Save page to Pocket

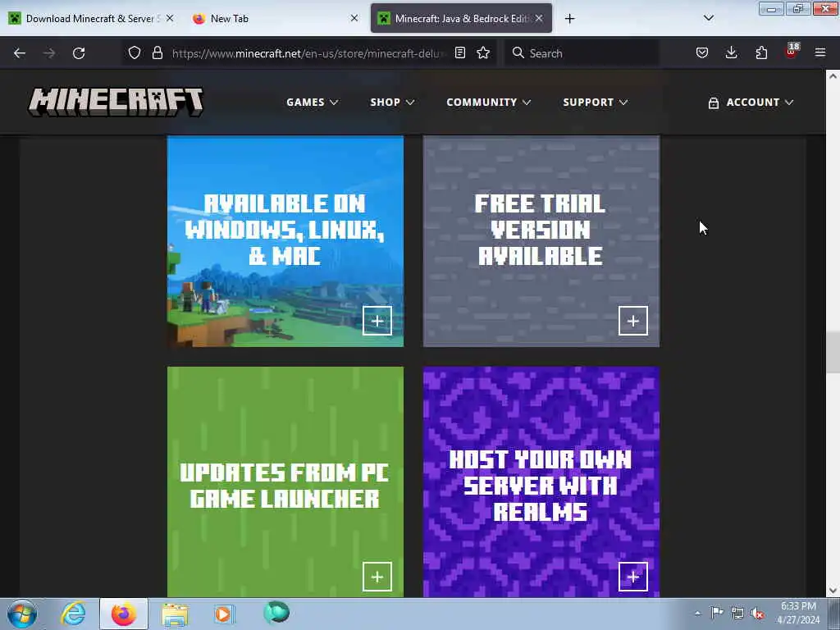pyautogui.click(x=702, y=52)
